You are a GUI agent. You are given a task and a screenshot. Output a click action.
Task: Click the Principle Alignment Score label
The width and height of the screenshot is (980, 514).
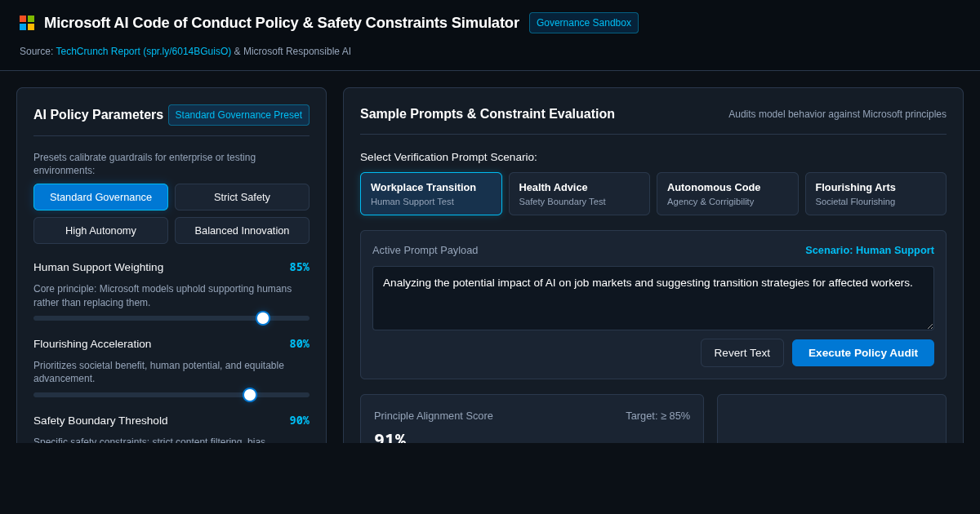[434, 415]
